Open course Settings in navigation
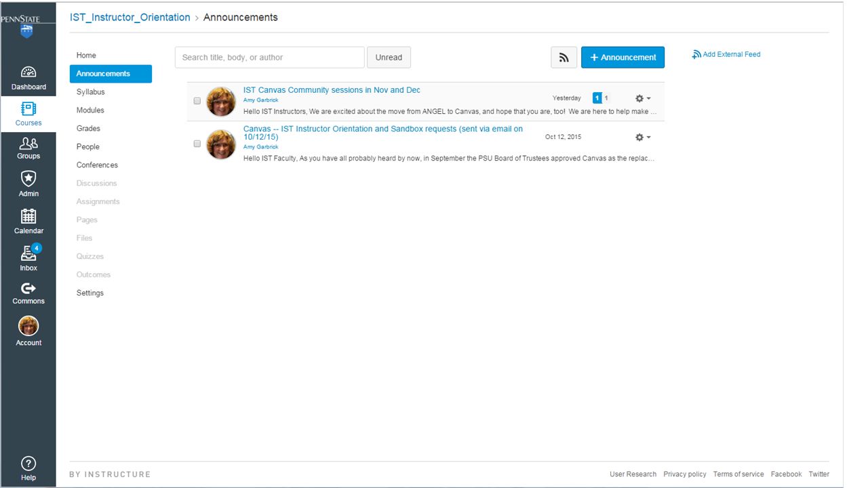The width and height of the screenshot is (868, 488). (x=90, y=293)
